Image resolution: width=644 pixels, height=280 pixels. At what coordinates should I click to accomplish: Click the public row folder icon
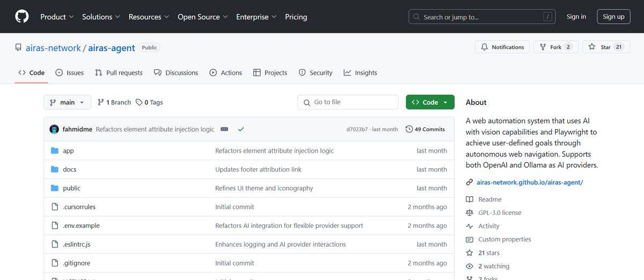coord(55,188)
